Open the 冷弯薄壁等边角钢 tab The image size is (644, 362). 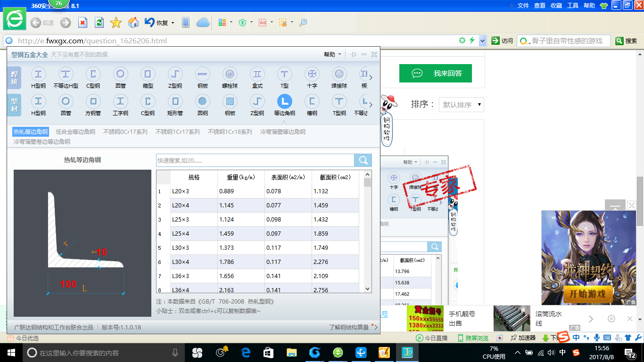tap(283, 132)
